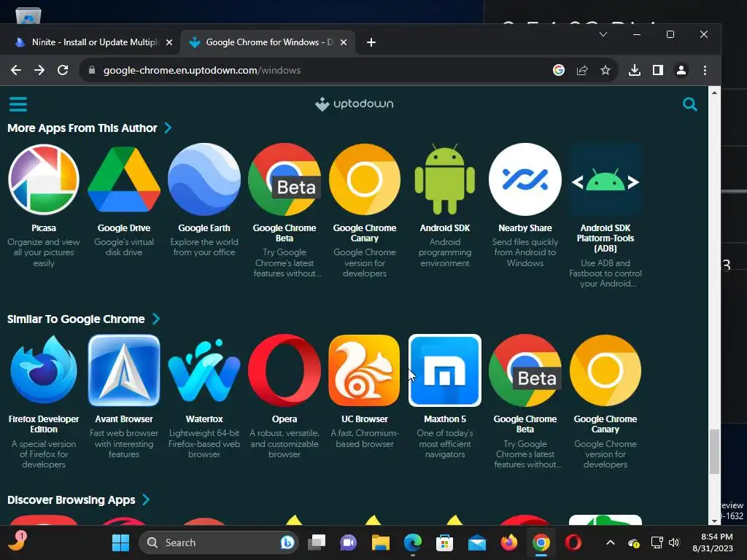Expand Similar To Google Chrome arrow
The height and width of the screenshot is (560, 747).
click(156, 319)
